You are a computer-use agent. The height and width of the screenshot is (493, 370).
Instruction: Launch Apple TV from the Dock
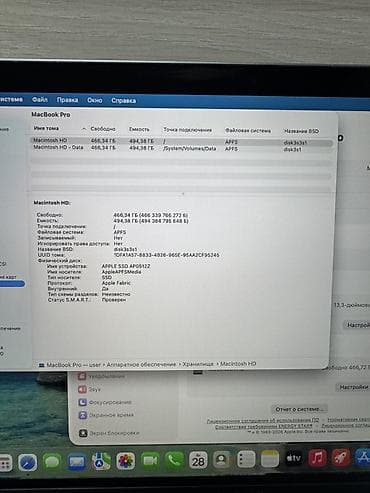click(294, 459)
